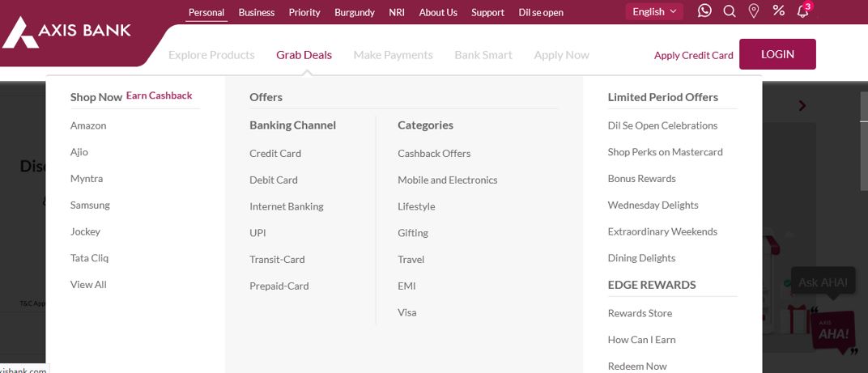Click the search magnifier icon
This screenshot has width=868, height=373.
730,11
